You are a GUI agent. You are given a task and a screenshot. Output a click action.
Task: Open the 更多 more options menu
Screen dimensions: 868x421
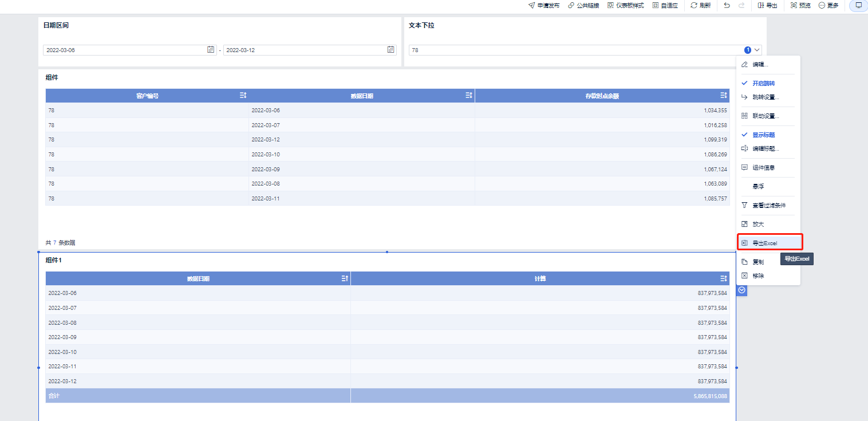click(x=828, y=5)
